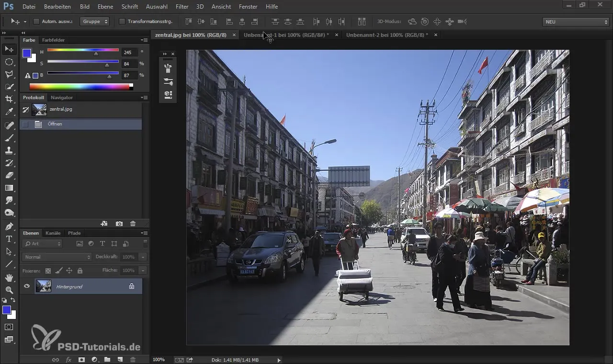
Task: Open the NEU workspace dropdown
Action: pyautogui.click(x=576, y=22)
